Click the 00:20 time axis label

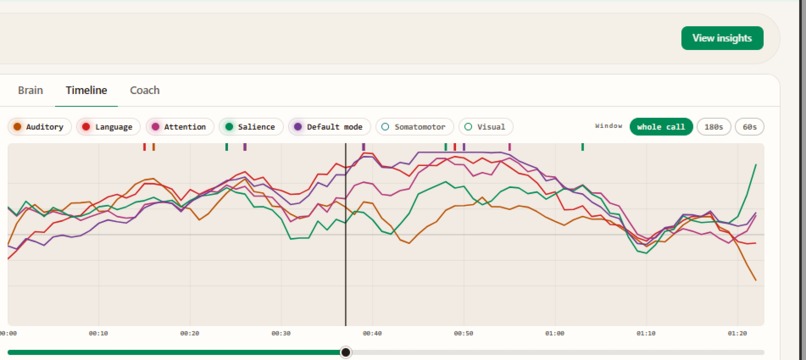(190, 333)
